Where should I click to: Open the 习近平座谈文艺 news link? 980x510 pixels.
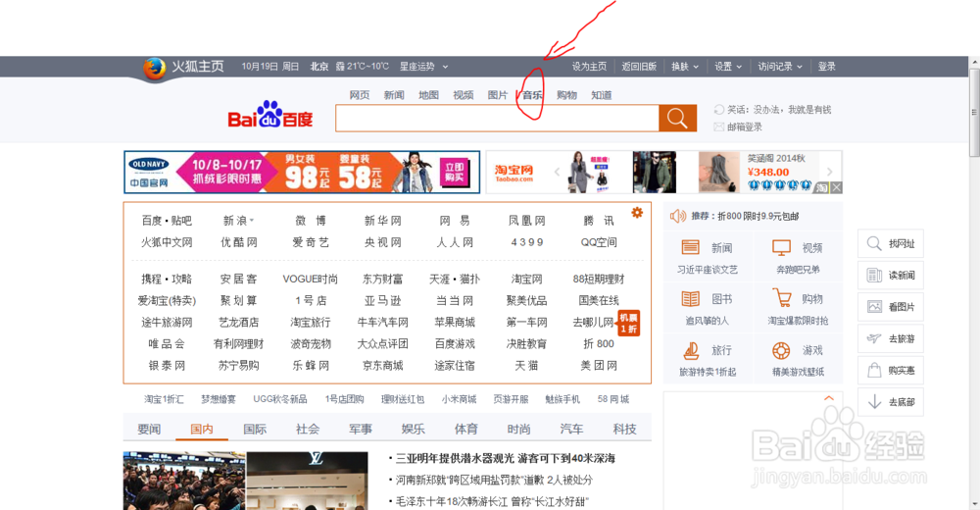(x=708, y=270)
